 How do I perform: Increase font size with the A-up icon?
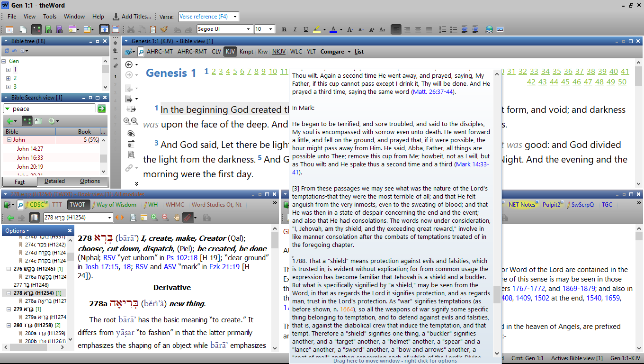tap(350, 29)
